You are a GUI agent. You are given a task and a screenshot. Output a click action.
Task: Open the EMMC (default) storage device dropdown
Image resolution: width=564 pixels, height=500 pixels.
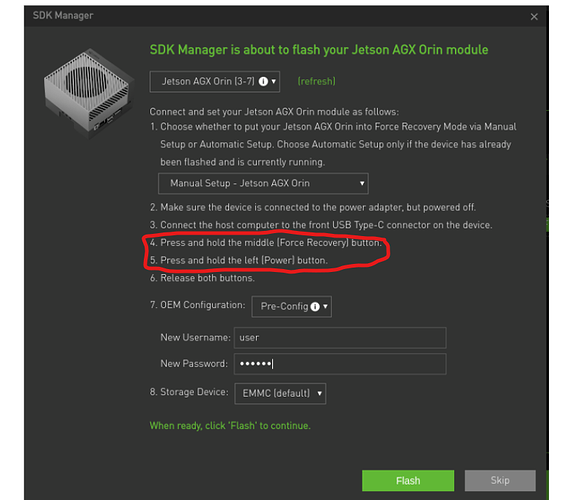coord(280,394)
